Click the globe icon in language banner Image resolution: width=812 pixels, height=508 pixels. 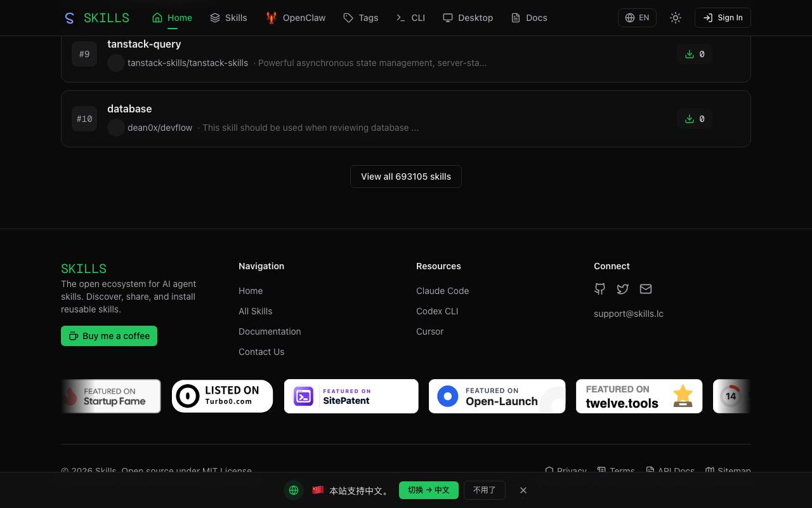[294, 490]
